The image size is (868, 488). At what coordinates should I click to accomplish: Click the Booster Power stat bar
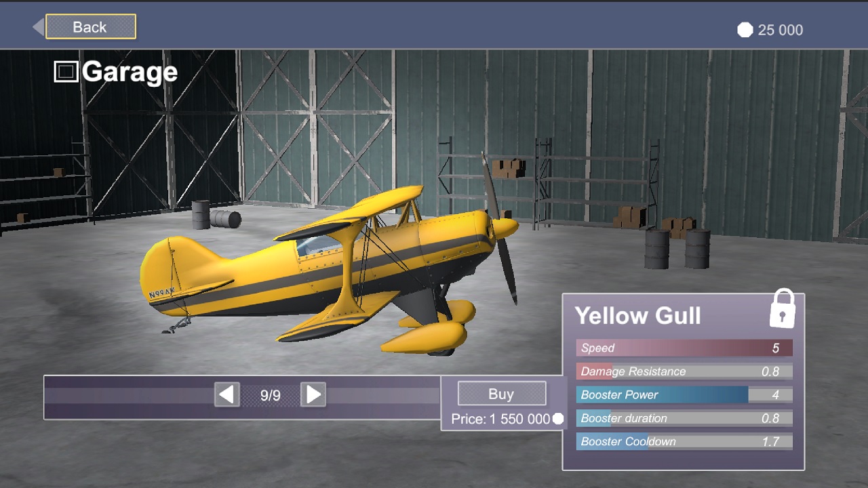(x=683, y=394)
